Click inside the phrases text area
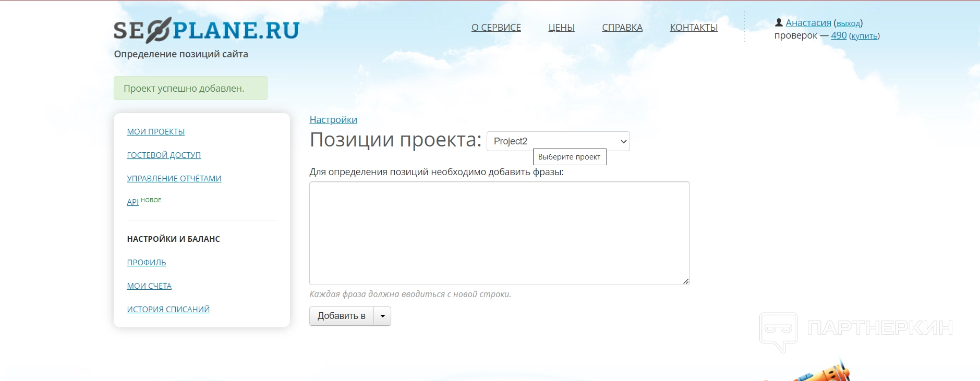The width and height of the screenshot is (980, 381). (499, 233)
